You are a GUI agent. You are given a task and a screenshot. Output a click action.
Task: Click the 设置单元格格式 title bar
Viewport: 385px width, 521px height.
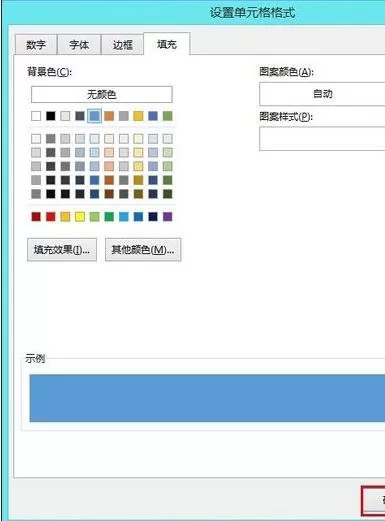252,13
